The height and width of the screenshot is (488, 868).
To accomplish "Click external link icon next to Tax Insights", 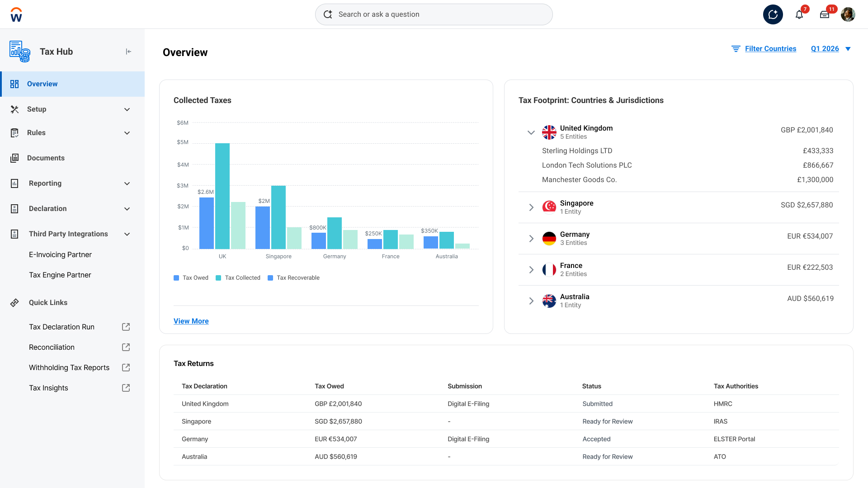I will (x=126, y=388).
